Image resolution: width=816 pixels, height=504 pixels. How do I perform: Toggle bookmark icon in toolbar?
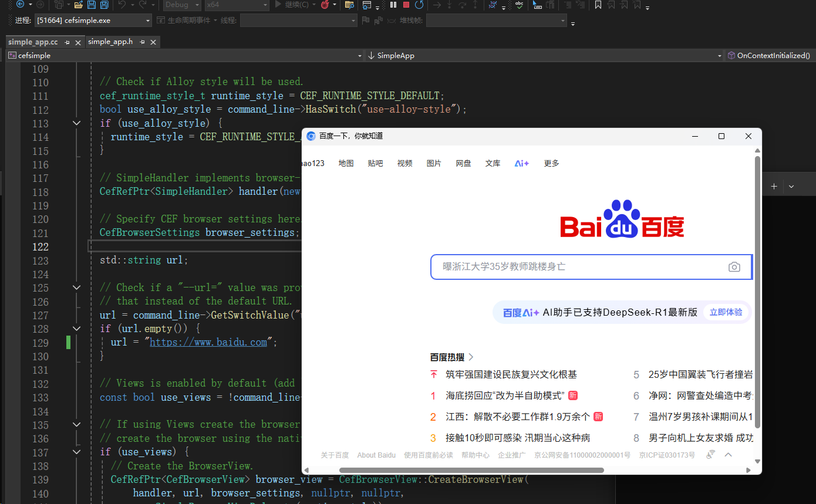coord(598,5)
